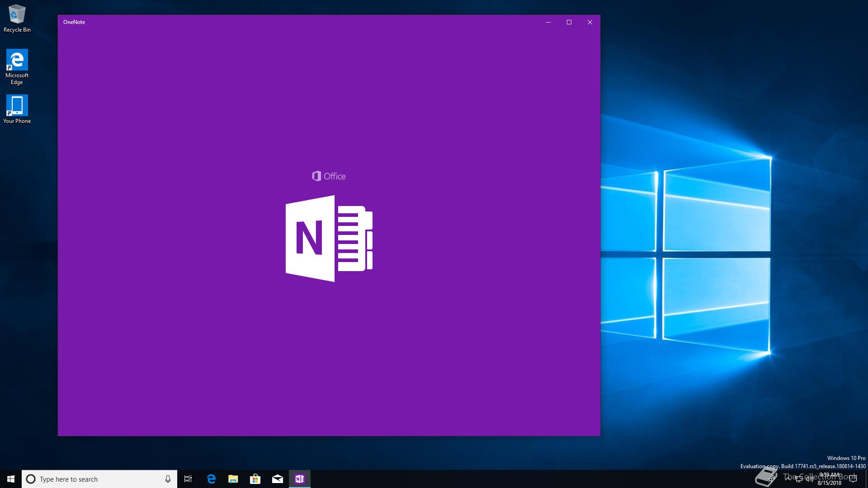Open File Explorer from the taskbar
The image size is (868, 488).
click(x=233, y=479)
